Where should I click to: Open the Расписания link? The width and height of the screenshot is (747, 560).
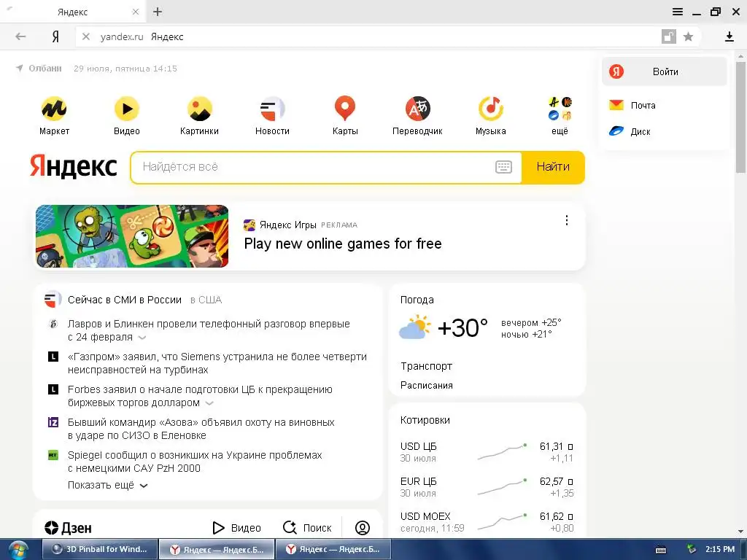coord(426,385)
